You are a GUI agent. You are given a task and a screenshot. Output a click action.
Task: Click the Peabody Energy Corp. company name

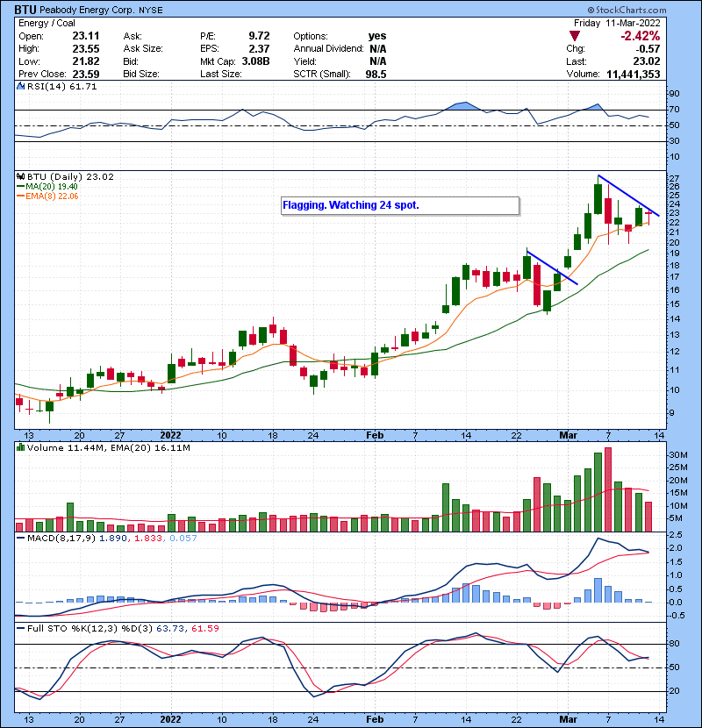87,10
